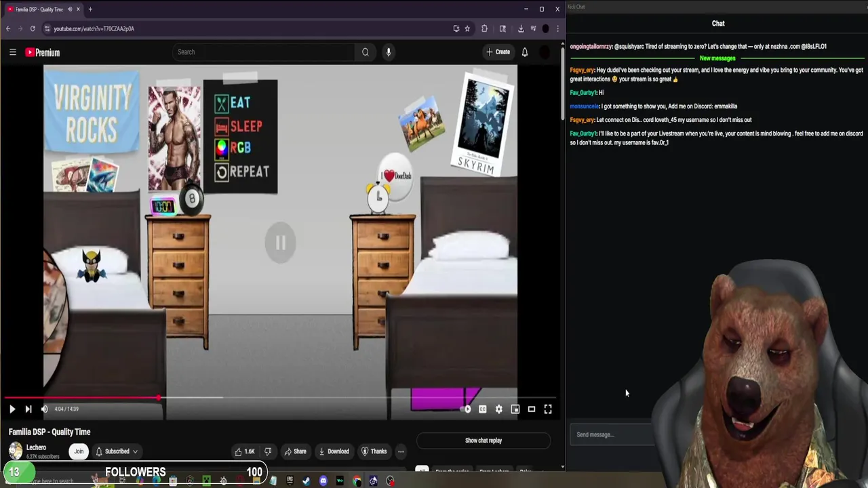This screenshot has height=488, width=868.
Task: Go back in the browser
Action: coord(8,28)
